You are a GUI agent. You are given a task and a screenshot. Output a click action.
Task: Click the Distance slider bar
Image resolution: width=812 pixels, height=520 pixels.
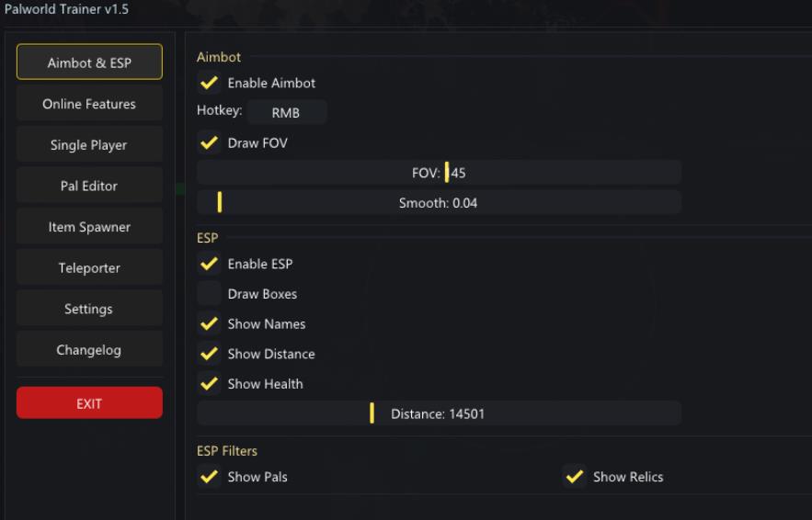point(439,414)
